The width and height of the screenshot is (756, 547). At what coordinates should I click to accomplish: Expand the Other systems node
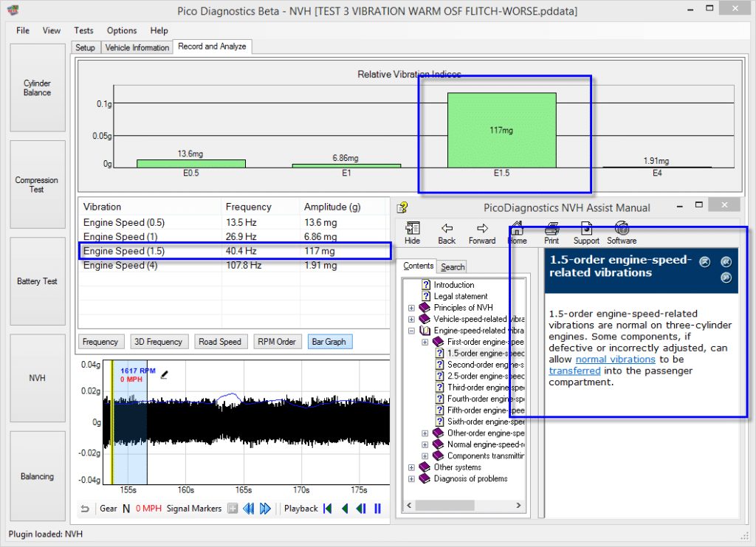pyautogui.click(x=411, y=467)
